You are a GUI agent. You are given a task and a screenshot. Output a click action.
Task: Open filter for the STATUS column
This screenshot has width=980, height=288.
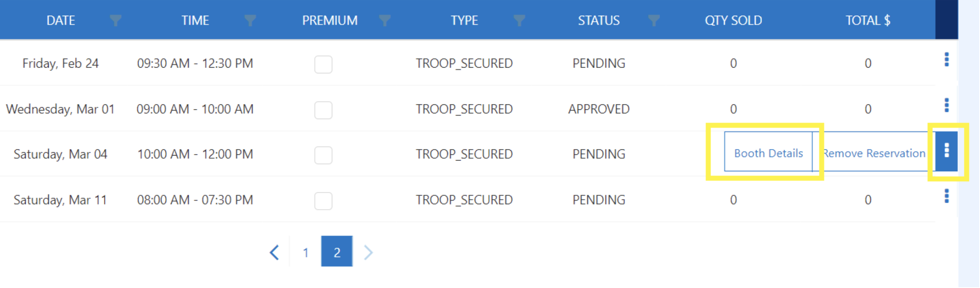point(654,20)
